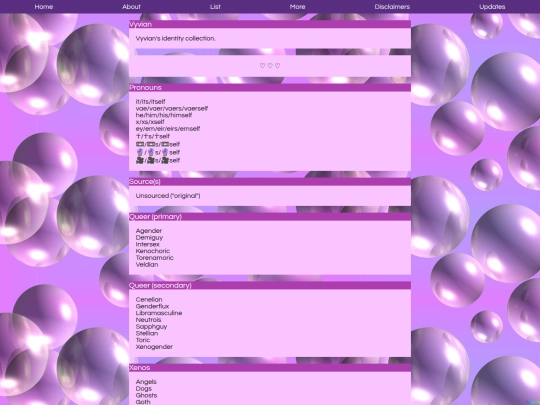Viewport: 540px width, 405px height.
Task: Go to the About page
Action: click(x=131, y=7)
